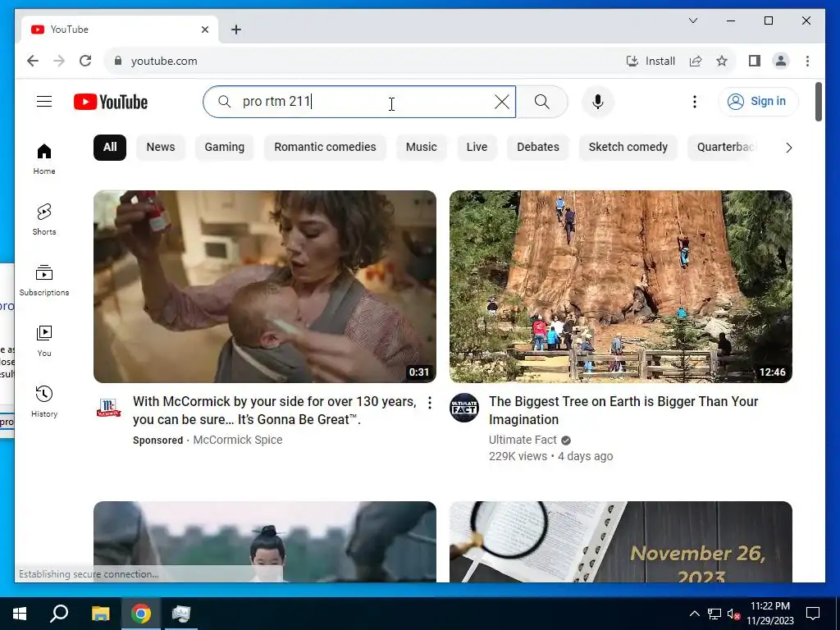Open File Explorer from the taskbar
Image resolution: width=840 pixels, height=630 pixels.
pyautogui.click(x=100, y=614)
